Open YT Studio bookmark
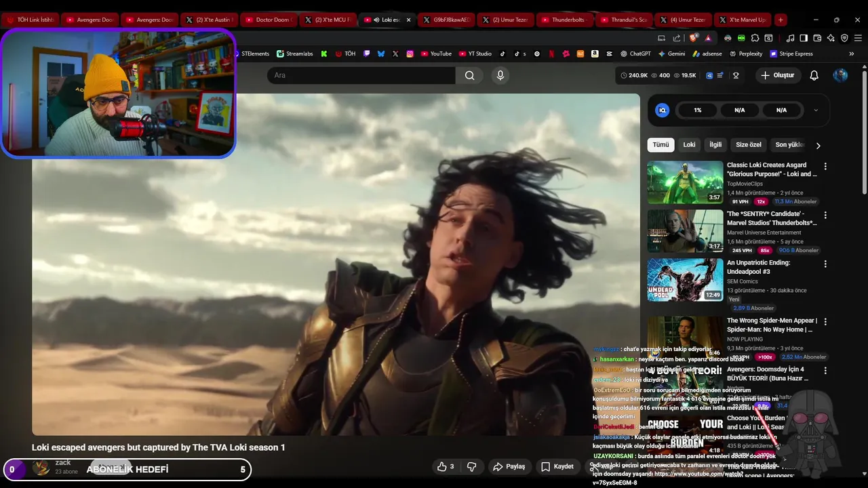This screenshot has height=488, width=868. pyautogui.click(x=475, y=54)
